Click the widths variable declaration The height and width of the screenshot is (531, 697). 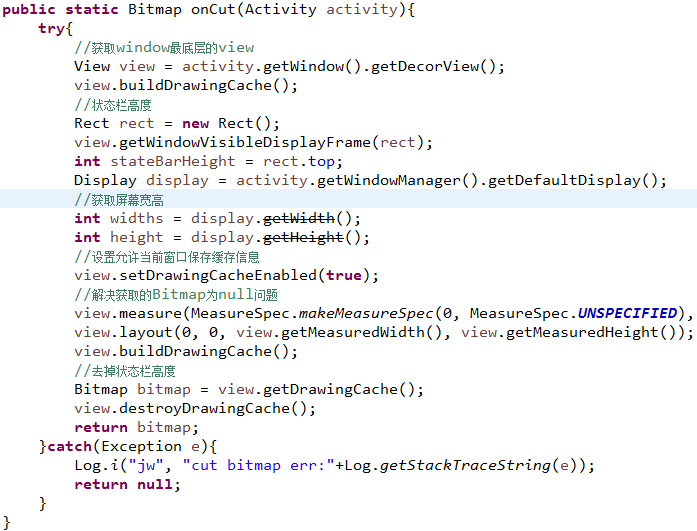pyautogui.click(x=137, y=219)
